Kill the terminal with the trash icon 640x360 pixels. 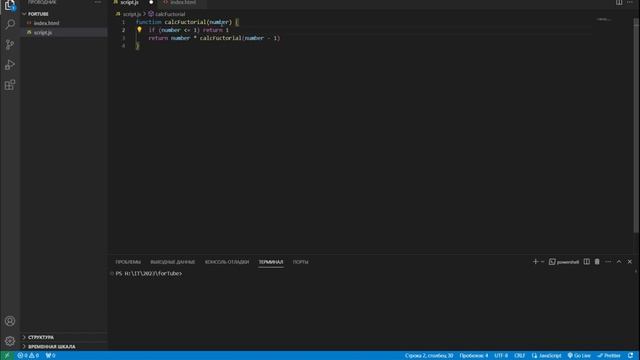[x=597, y=262]
